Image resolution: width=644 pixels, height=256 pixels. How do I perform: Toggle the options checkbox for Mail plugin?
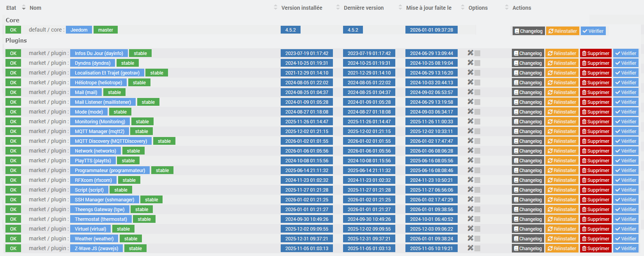point(478,92)
